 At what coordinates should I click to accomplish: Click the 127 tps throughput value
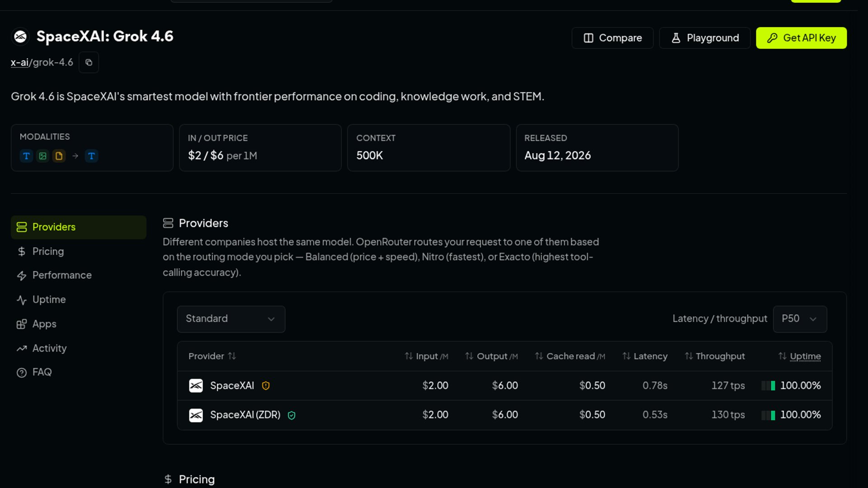point(728,386)
